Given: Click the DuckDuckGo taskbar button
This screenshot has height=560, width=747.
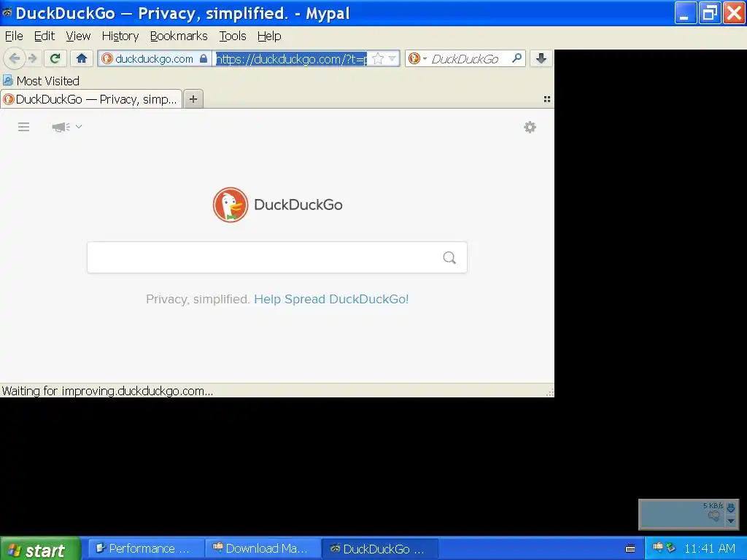Looking at the screenshot, I should pyautogui.click(x=381, y=549).
